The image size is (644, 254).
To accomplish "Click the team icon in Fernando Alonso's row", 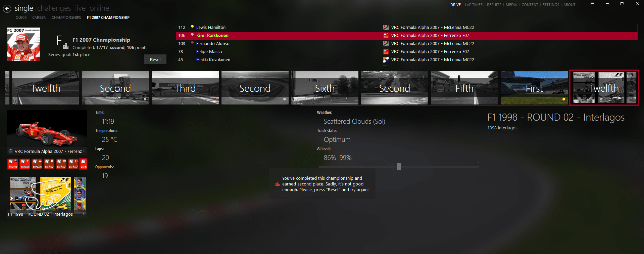I will pos(386,44).
